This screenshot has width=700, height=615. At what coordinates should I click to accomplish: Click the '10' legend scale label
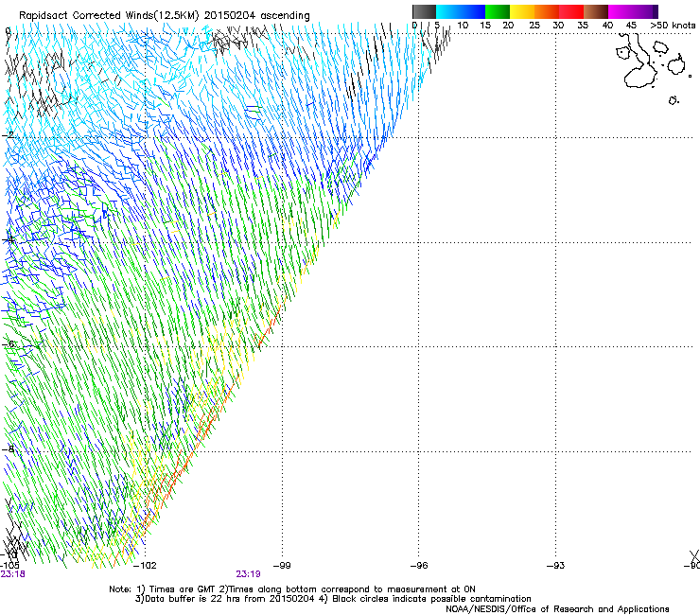[463, 26]
